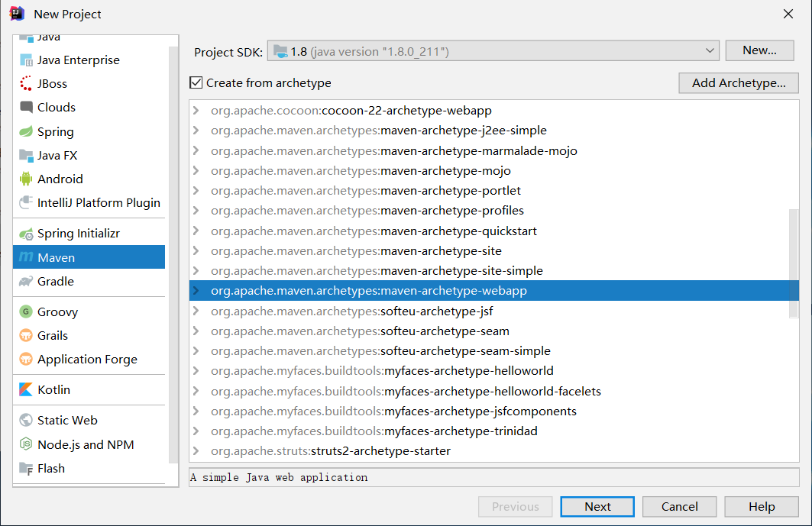Screen dimensions: 812x526
Task: Click the Android robot icon
Action: pyautogui.click(x=26, y=179)
